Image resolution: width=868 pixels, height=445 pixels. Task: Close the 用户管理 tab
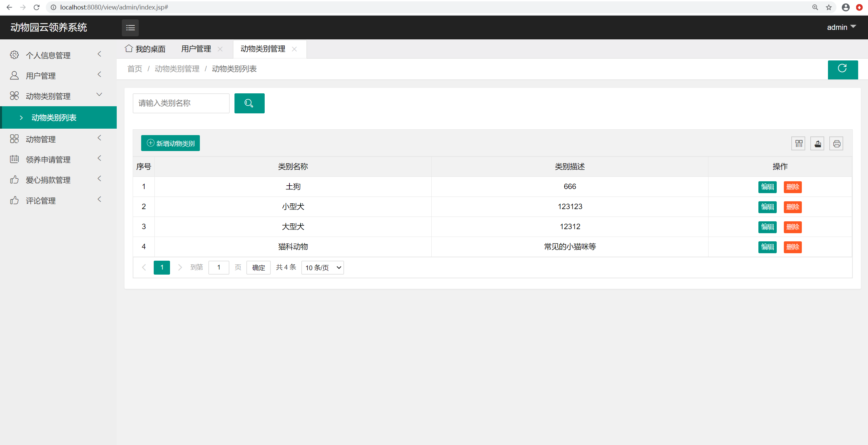(x=220, y=49)
